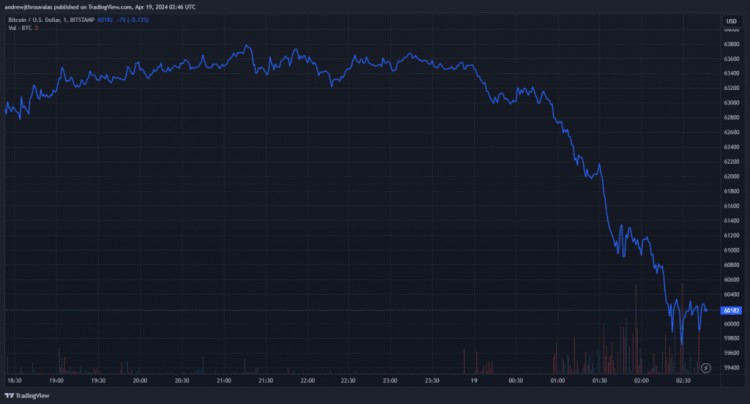This screenshot has height=404, width=750.
Task: Select the Vol · BTC indicator legend
Action: (x=20, y=28)
